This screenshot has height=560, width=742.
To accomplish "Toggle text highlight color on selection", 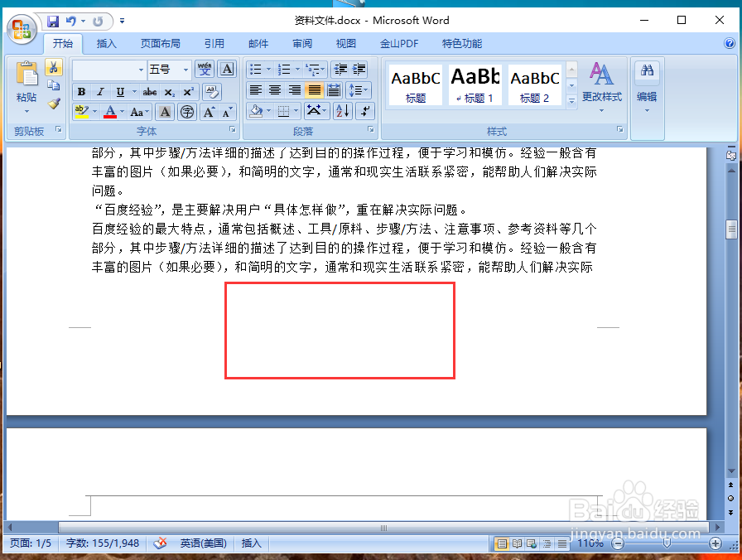I will point(82,110).
